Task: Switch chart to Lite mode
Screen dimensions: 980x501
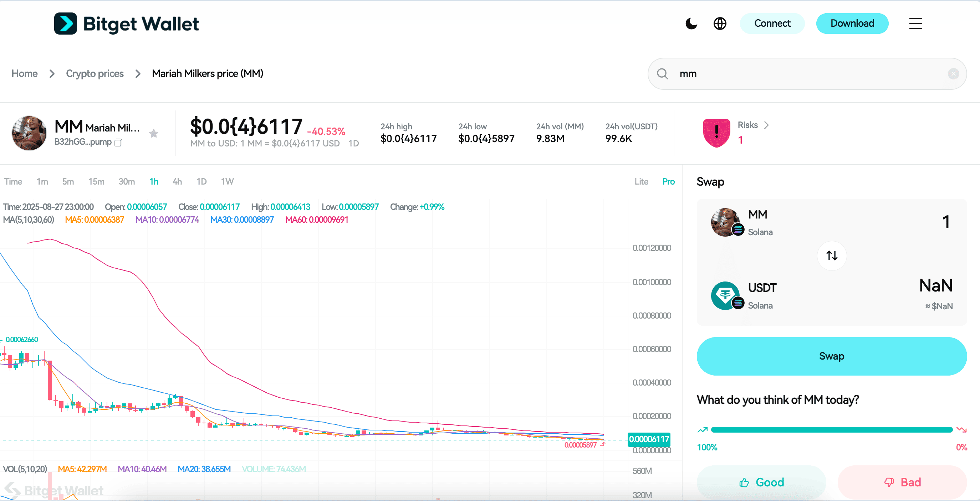Action: (x=641, y=182)
